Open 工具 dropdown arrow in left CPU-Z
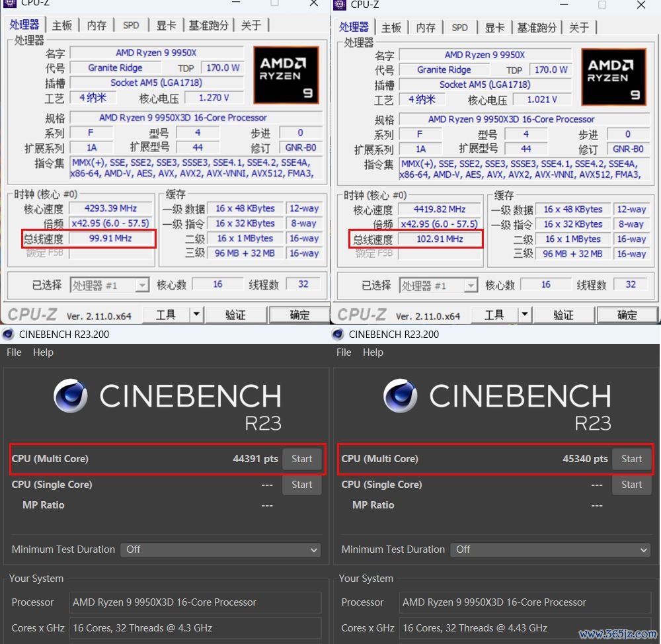The width and height of the screenshot is (661, 644). click(196, 315)
